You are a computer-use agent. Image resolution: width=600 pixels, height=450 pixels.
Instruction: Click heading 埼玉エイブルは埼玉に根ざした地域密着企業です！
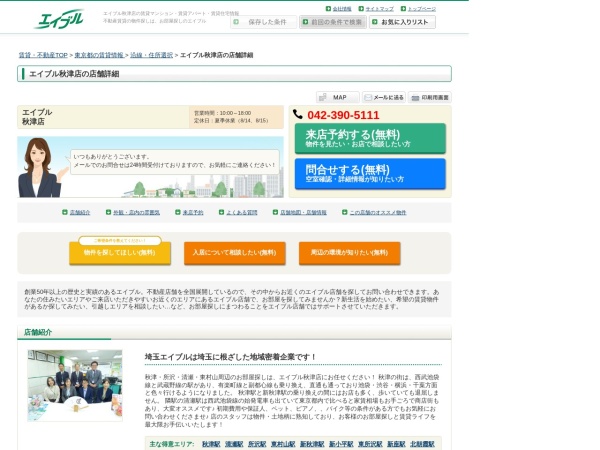[230, 357]
